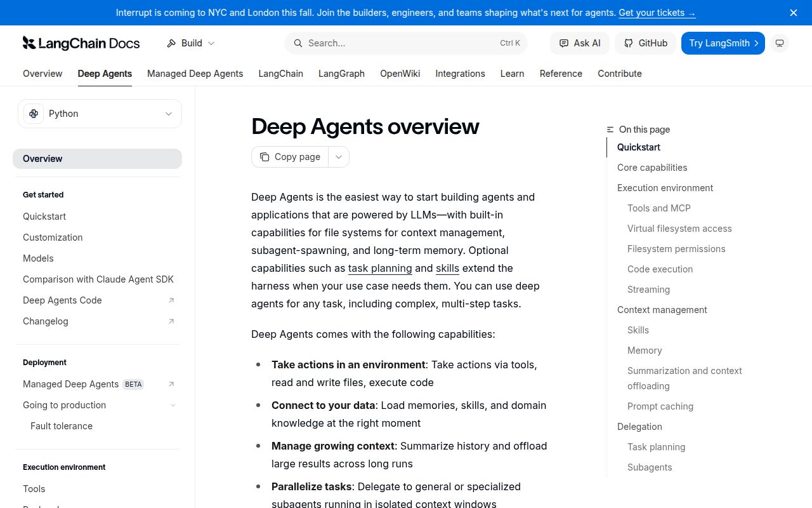This screenshot has width=812, height=508.
Task: Open the Contribute tab
Action: pos(620,74)
